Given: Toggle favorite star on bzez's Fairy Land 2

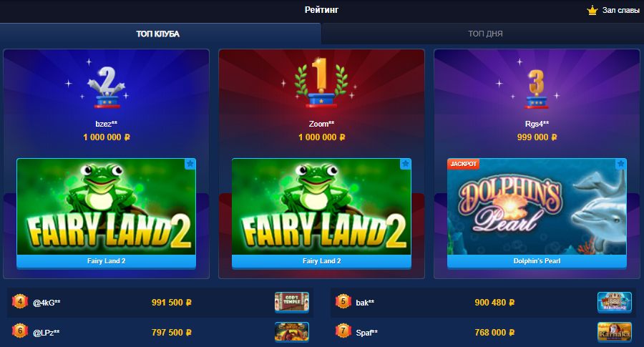Looking at the screenshot, I should pos(190,164).
